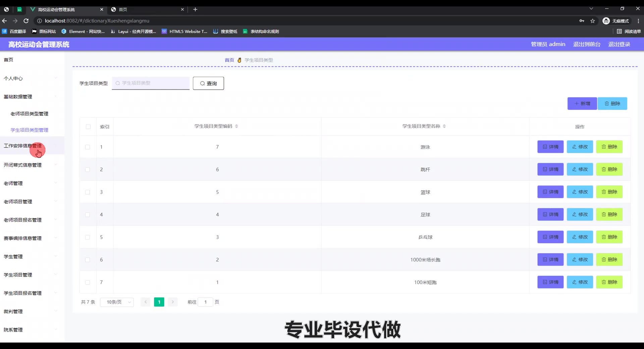Select the checkbox for row 乒乓球
644x349 pixels.
click(88, 237)
